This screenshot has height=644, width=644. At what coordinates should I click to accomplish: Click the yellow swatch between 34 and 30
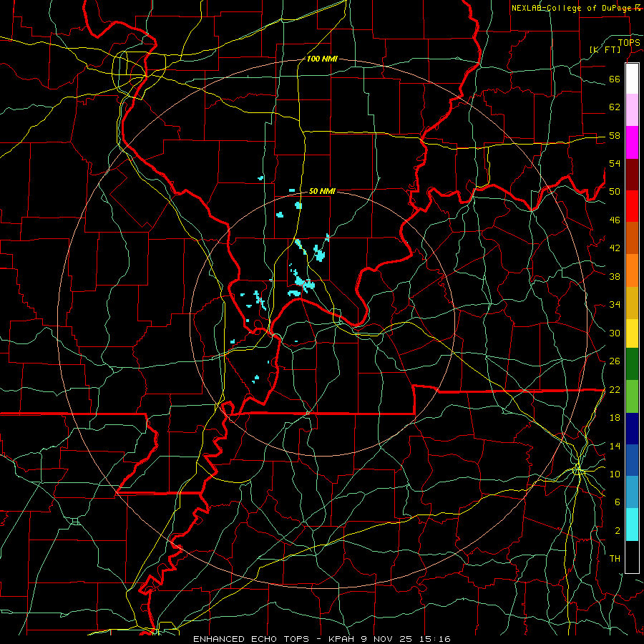coord(632,333)
